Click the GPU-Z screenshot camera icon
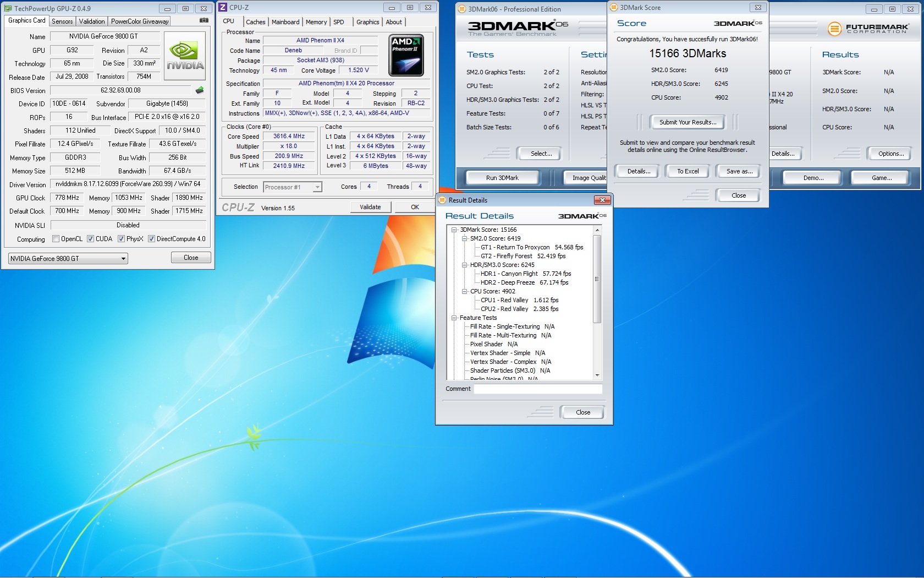 [x=204, y=20]
